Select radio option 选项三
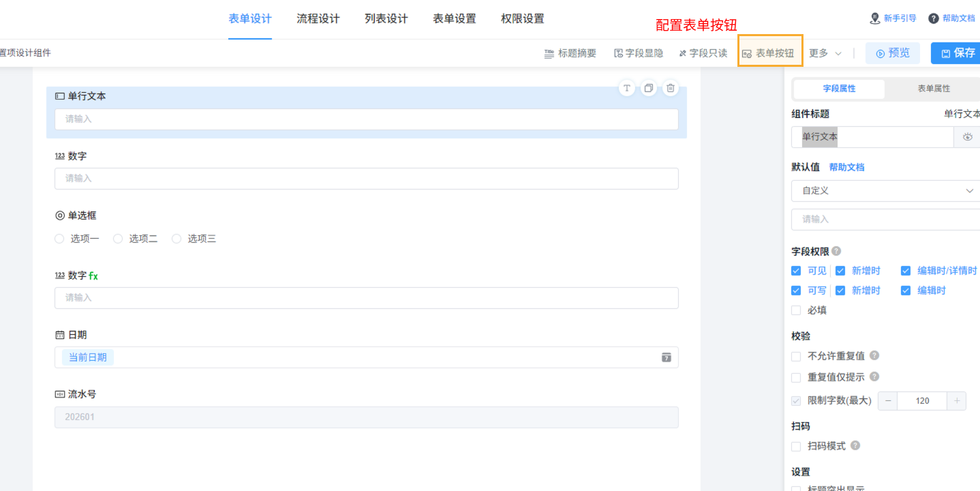This screenshot has height=491, width=980. pos(177,239)
